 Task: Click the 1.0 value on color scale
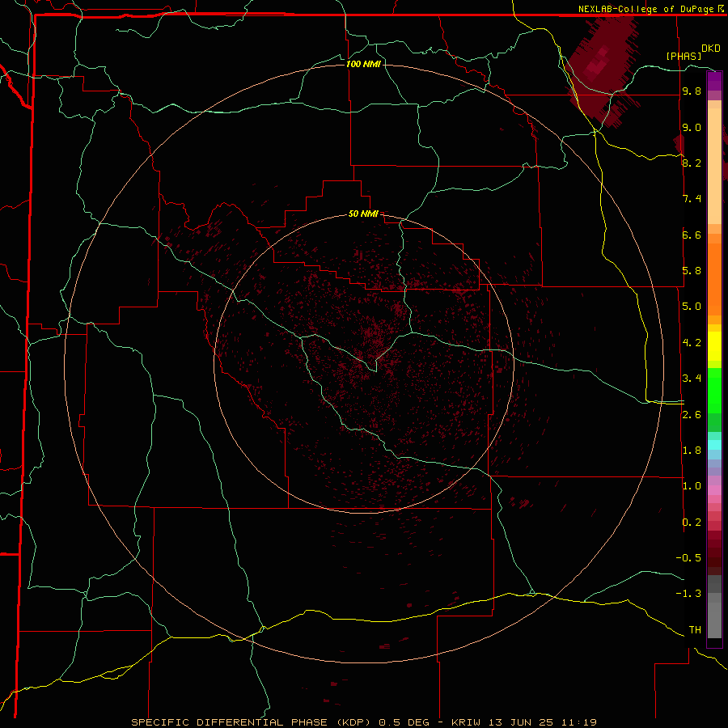(x=692, y=486)
